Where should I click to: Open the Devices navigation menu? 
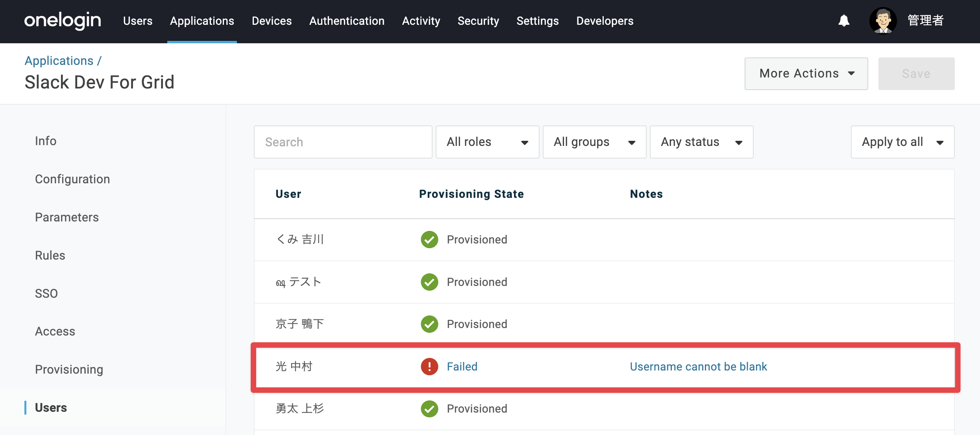(x=272, y=21)
